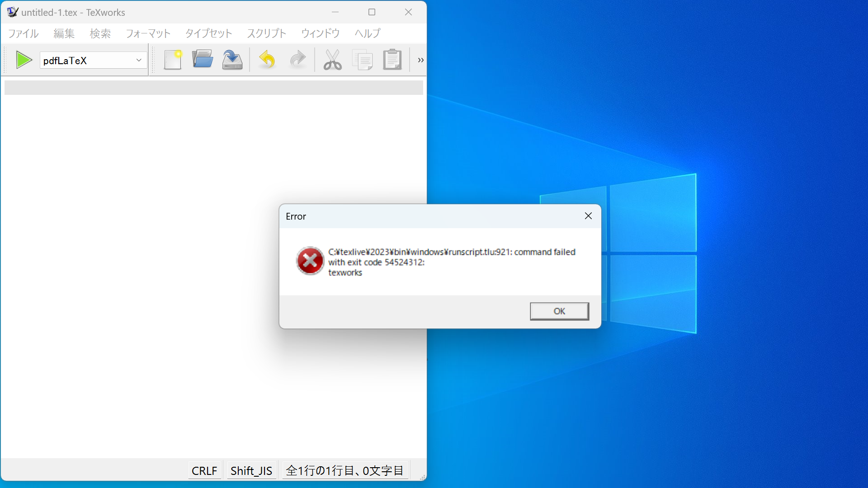Click the runscript.tlu error message text
This screenshot has height=488, width=868.
pyautogui.click(x=452, y=262)
